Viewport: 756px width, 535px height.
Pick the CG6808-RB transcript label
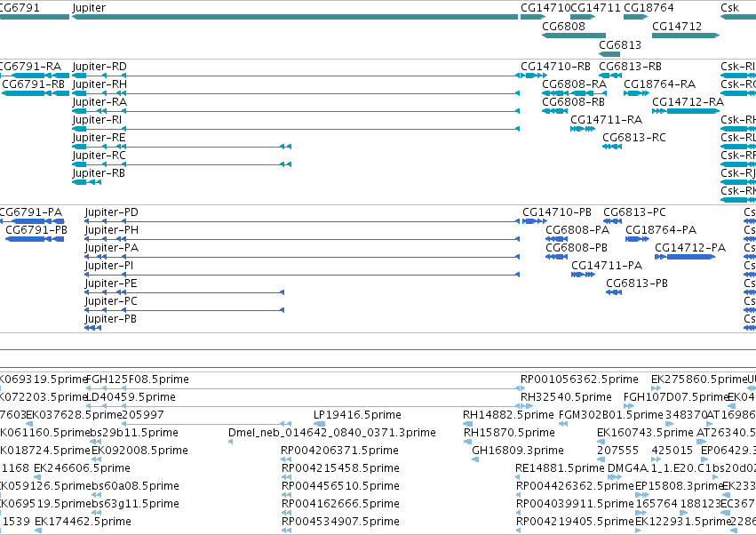coord(573,102)
